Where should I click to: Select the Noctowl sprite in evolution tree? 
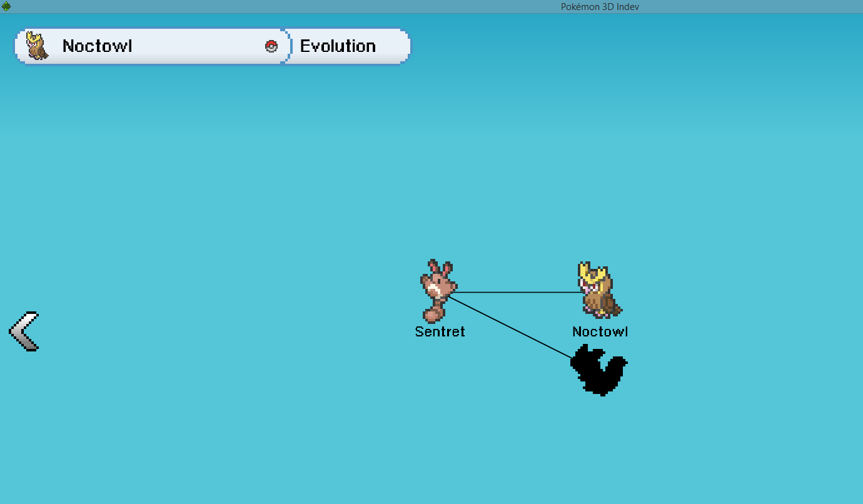[x=599, y=290]
